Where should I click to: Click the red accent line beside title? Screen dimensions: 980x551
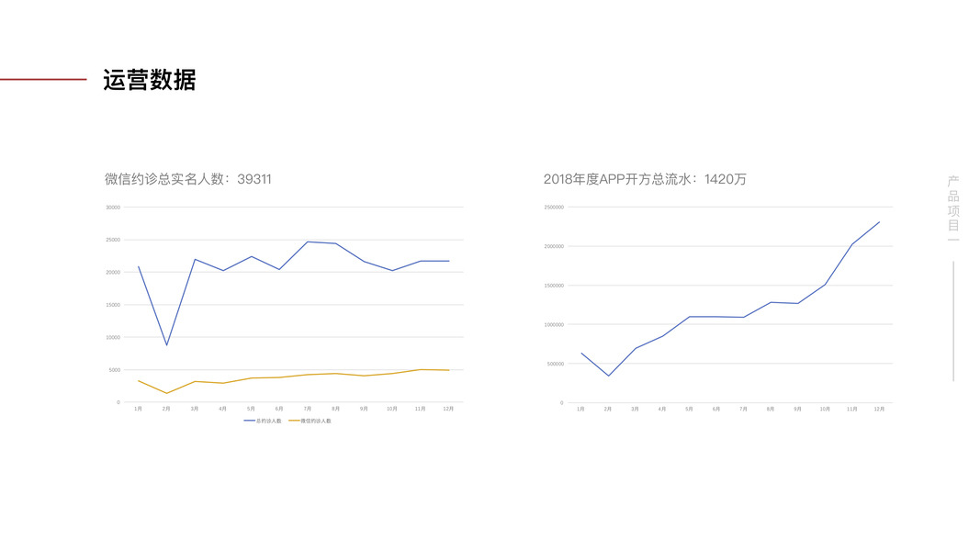pyautogui.click(x=43, y=80)
